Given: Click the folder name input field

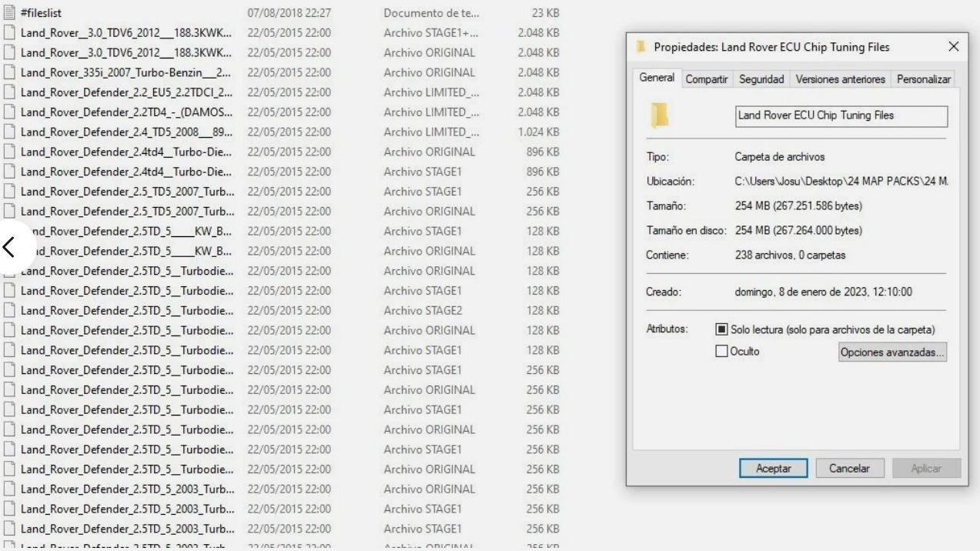Looking at the screenshot, I should click(x=841, y=116).
